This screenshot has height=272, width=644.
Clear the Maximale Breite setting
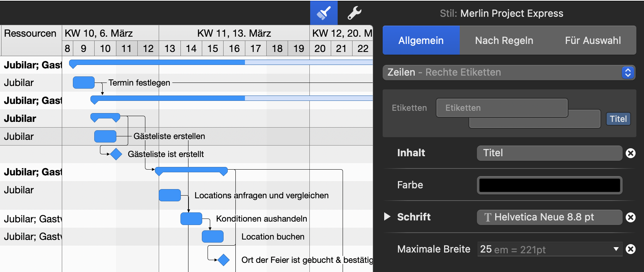coord(631,249)
